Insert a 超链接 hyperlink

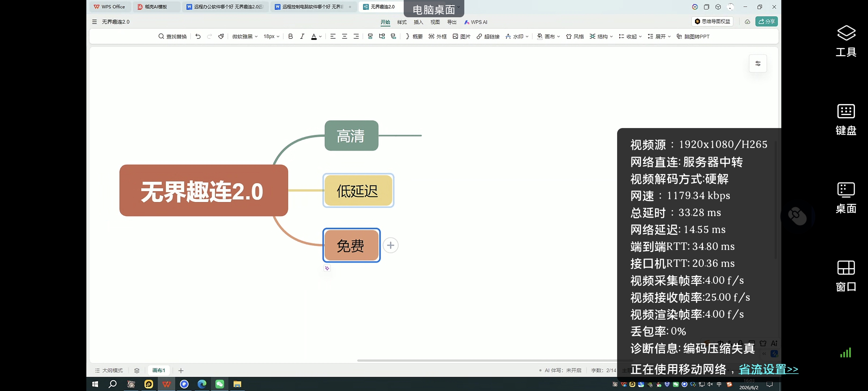[x=488, y=36]
